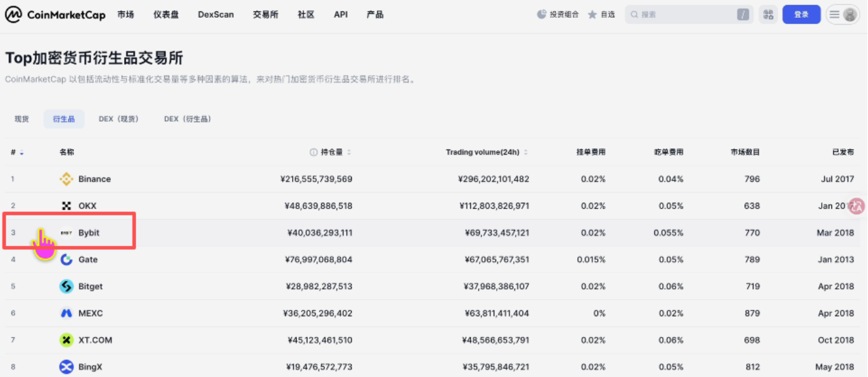This screenshot has height=377, width=868.
Task: Click the 已发布 column header
Action: [x=843, y=152]
